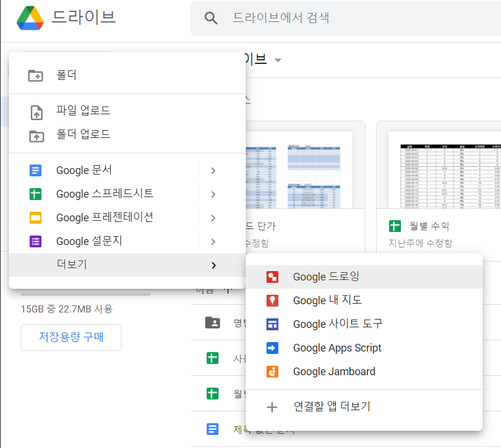Click the file upload icon
Image resolution: width=501 pixels, height=448 pixels.
(37, 112)
